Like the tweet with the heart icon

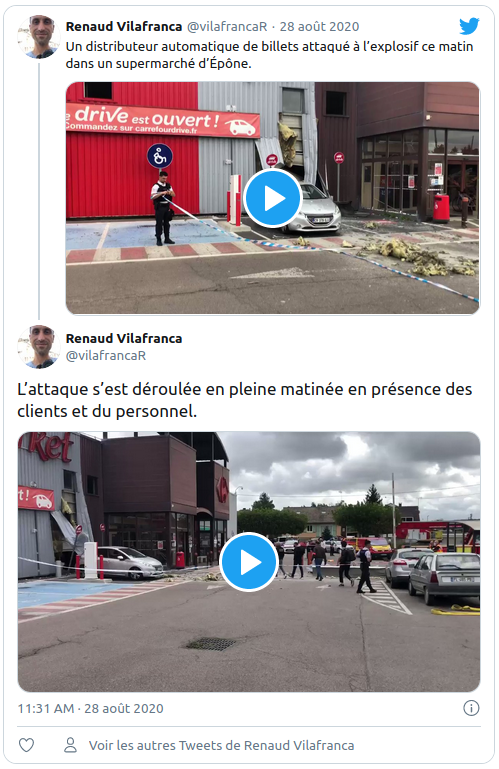tap(26, 745)
